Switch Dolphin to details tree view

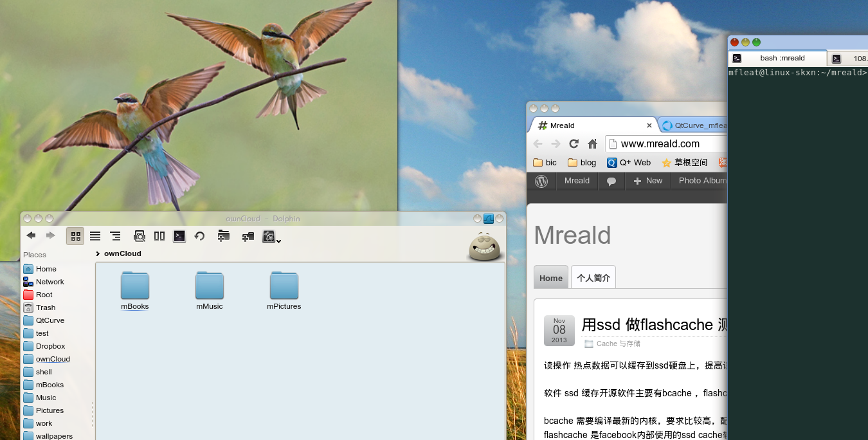115,236
